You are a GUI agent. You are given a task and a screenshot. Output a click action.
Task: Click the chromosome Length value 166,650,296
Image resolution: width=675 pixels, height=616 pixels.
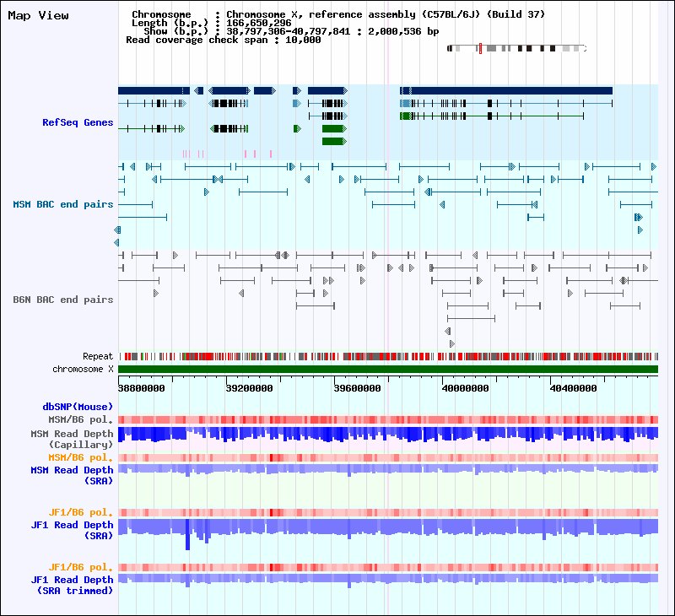[x=259, y=24]
